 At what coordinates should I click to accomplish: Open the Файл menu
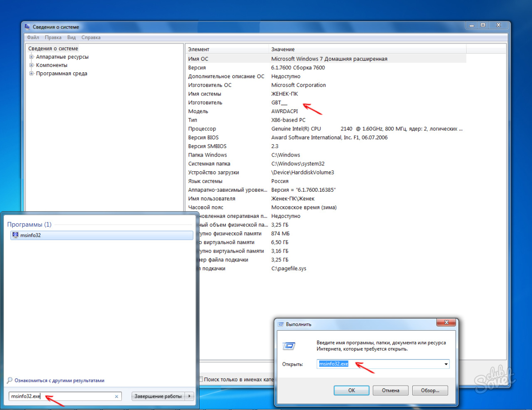tap(32, 37)
